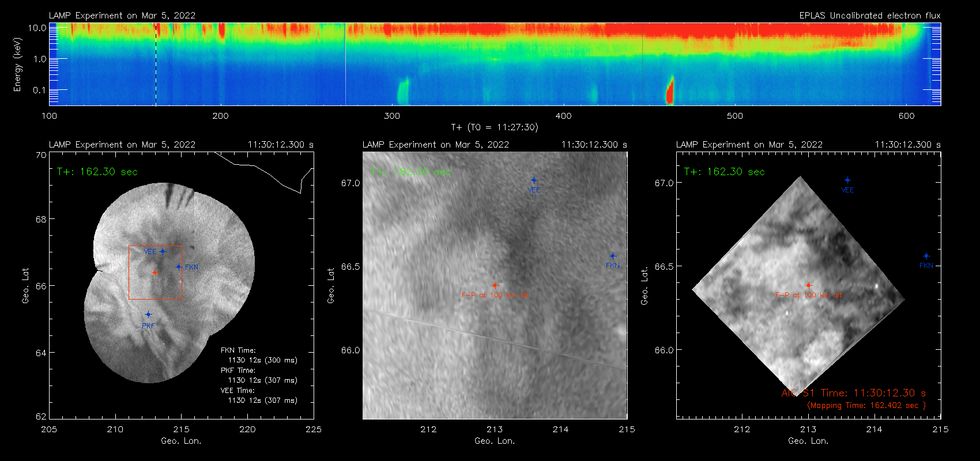Click the all-sky panel '11:30:12.300 s' timestamp
Viewport: 980px width, 461px height.
pyautogui.click(x=281, y=145)
